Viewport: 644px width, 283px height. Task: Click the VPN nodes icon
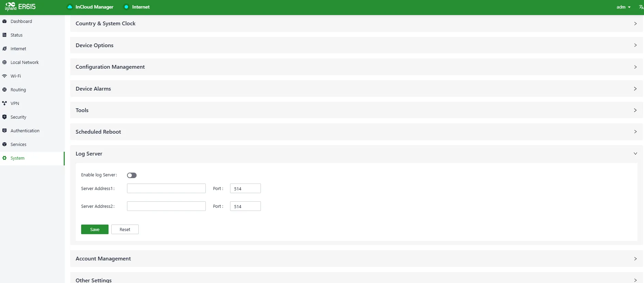[4, 103]
